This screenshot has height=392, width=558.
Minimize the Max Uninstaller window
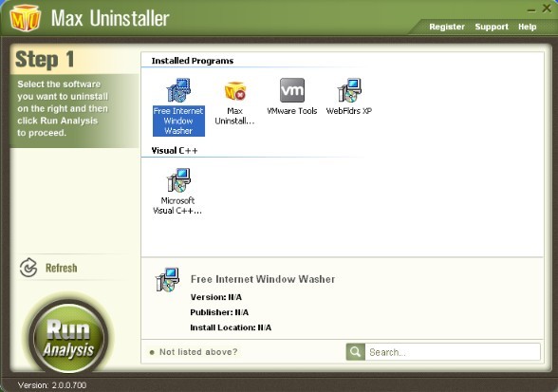pyautogui.click(x=531, y=10)
